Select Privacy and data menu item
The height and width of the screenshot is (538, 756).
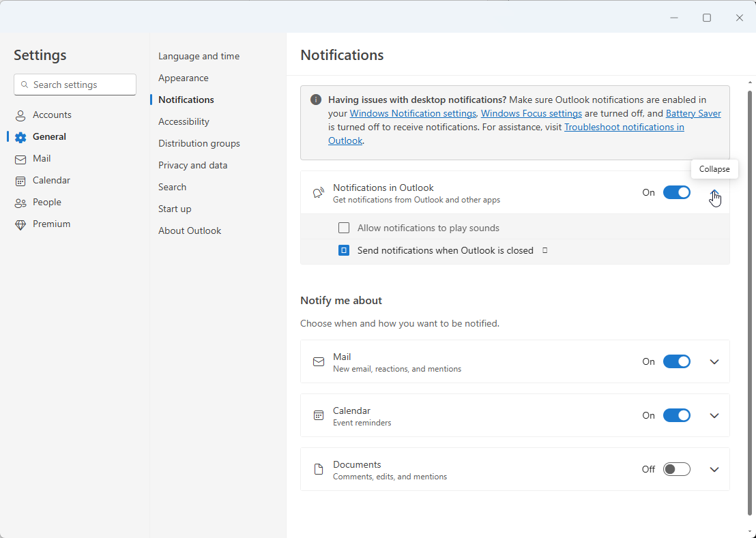coord(193,165)
